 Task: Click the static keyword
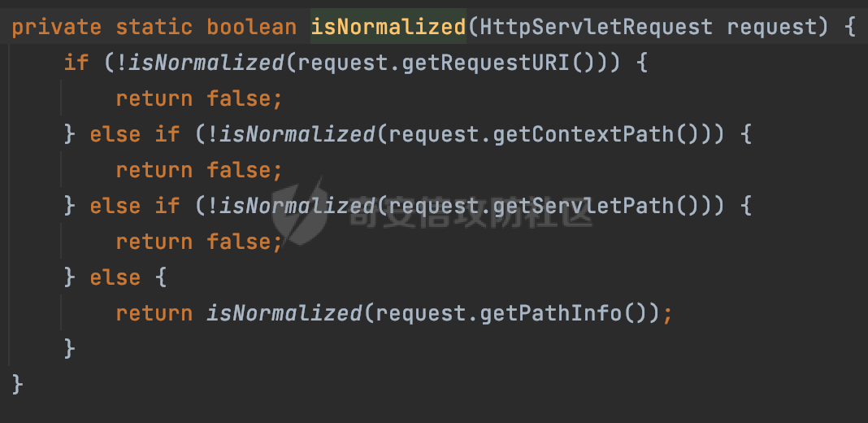point(154,27)
